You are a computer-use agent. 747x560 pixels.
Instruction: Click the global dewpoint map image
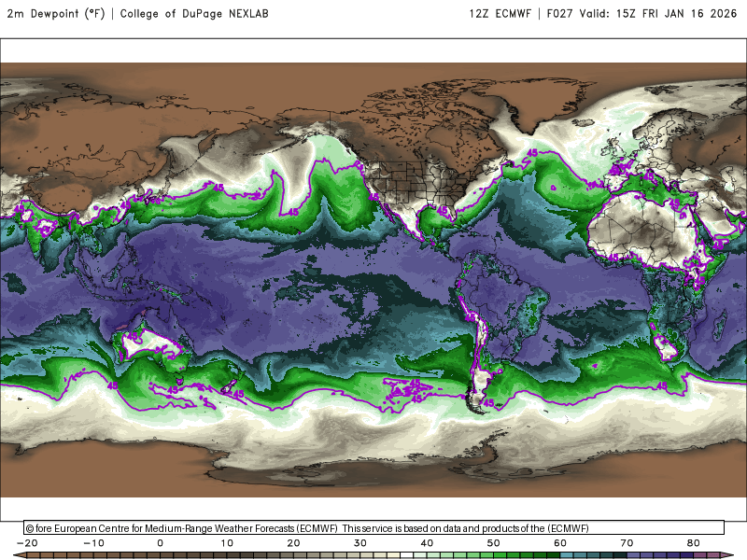(x=373, y=280)
